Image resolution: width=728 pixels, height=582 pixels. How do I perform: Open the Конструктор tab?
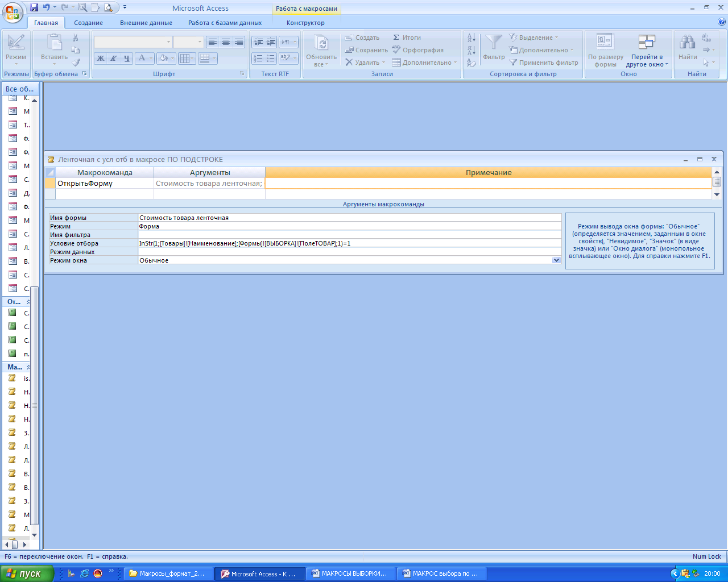pyautogui.click(x=305, y=23)
